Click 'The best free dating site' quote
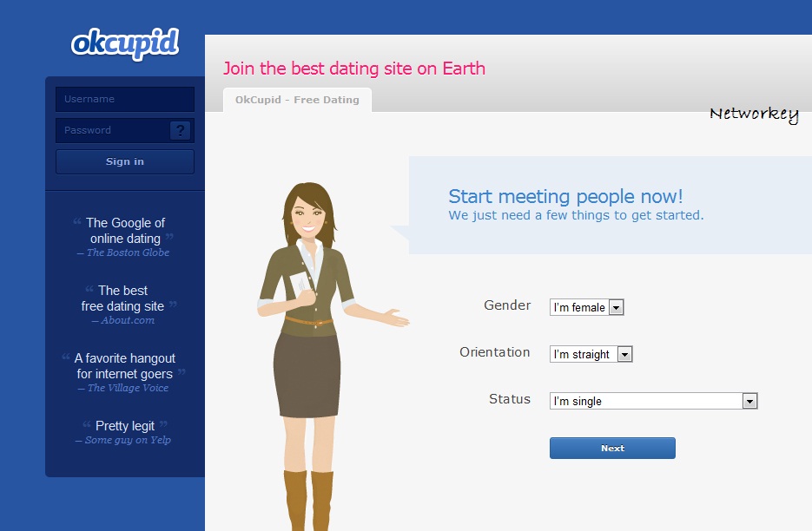This screenshot has width=812, height=531. point(123,298)
